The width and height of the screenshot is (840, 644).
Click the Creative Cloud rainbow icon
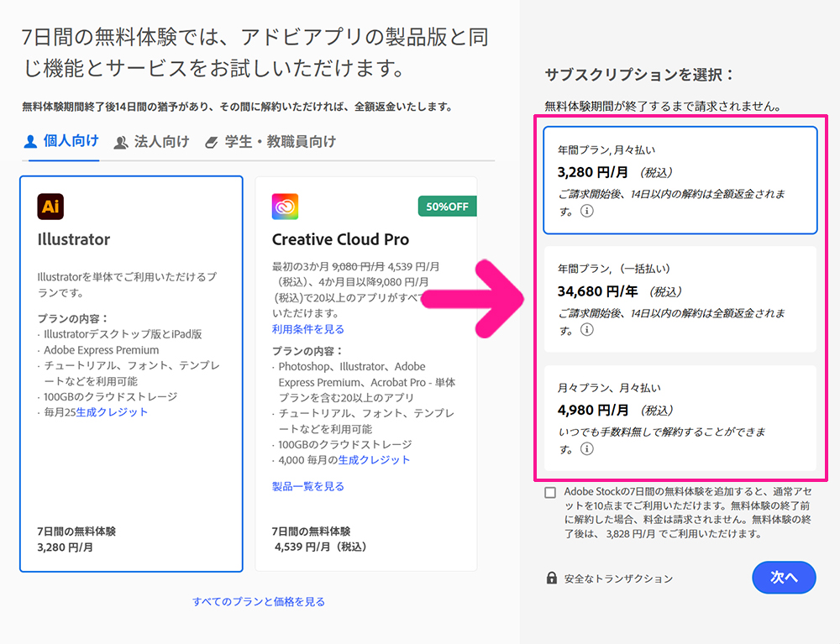tap(285, 206)
